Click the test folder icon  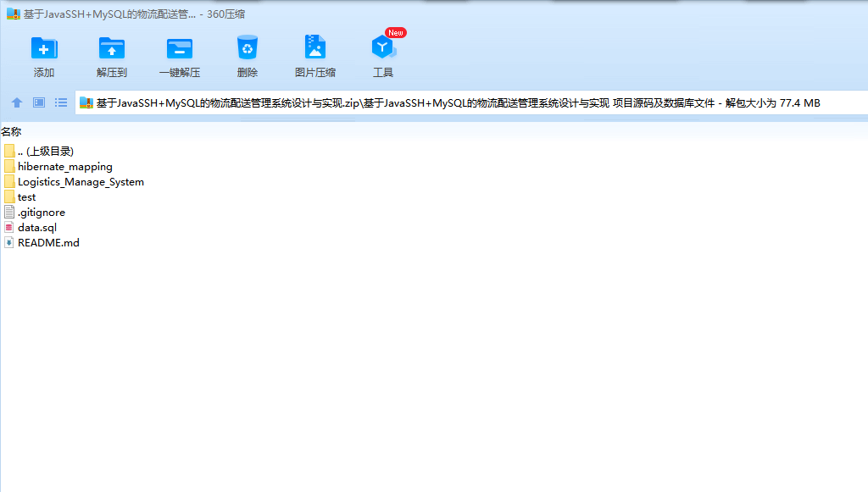coord(9,196)
